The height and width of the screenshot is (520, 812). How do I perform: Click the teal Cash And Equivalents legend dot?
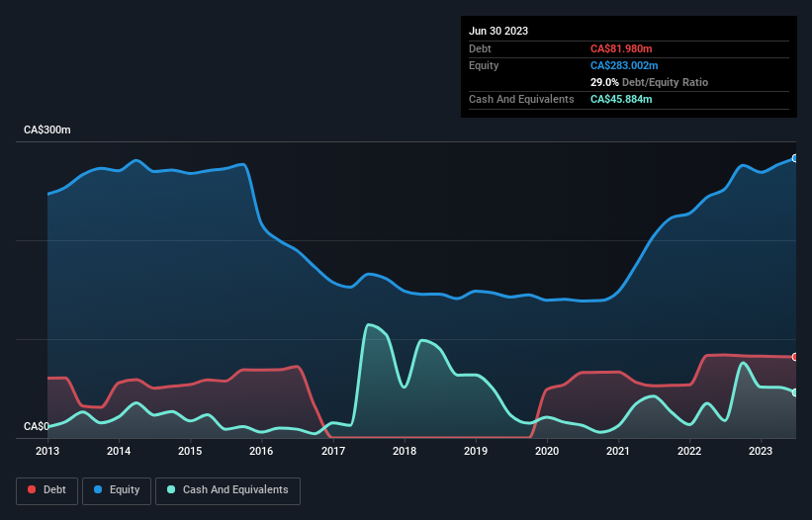pos(171,489)
